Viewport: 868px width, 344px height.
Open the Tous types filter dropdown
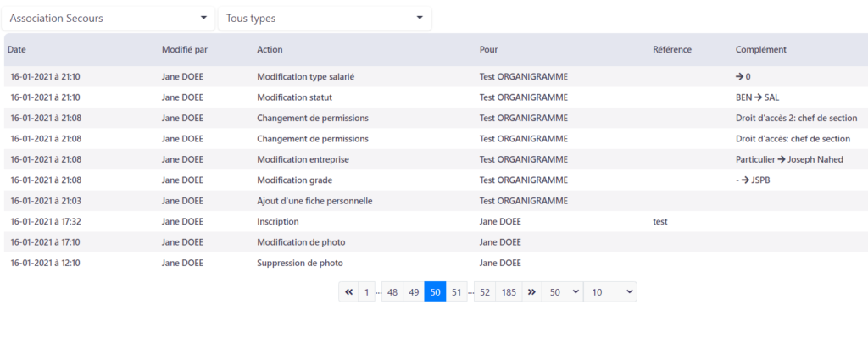pos(325,19)
